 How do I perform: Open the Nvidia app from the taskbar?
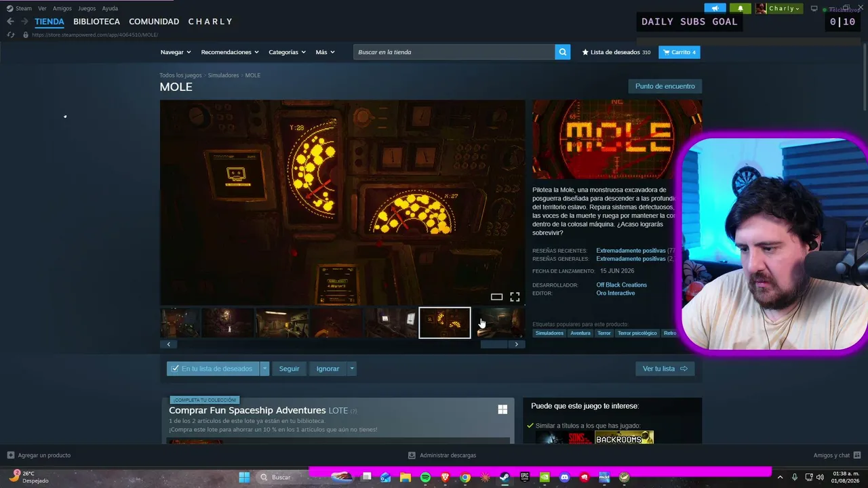pos(545,477)
